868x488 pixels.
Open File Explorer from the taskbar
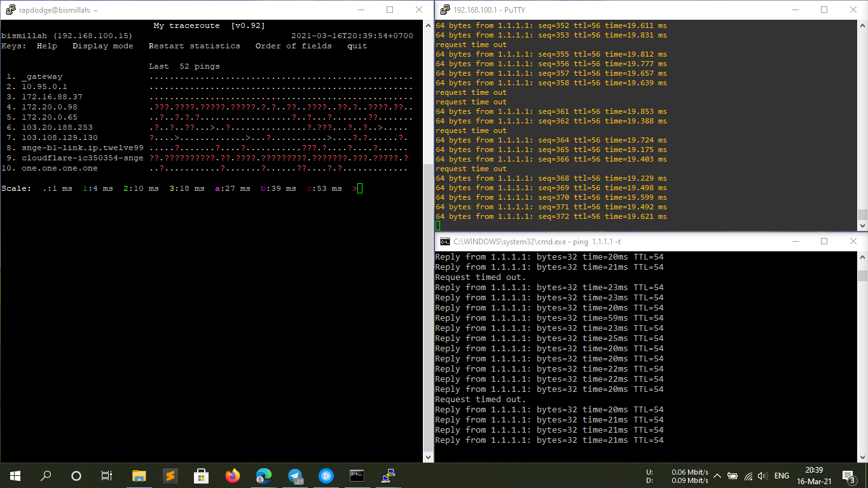point(139,475)
